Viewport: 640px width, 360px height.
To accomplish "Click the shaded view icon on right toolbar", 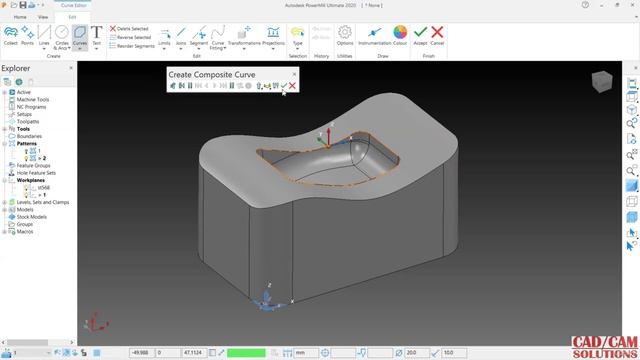I will point(631,186).
